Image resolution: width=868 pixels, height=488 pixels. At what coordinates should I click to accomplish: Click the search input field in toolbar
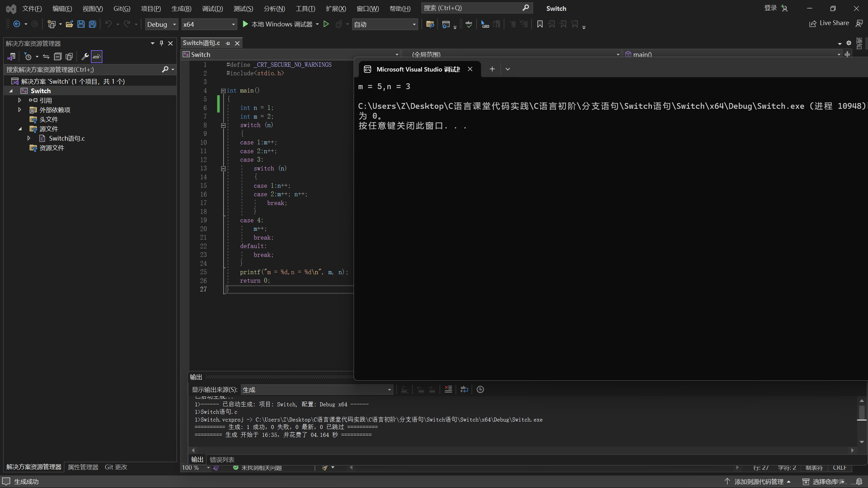[x=471, y=8]
